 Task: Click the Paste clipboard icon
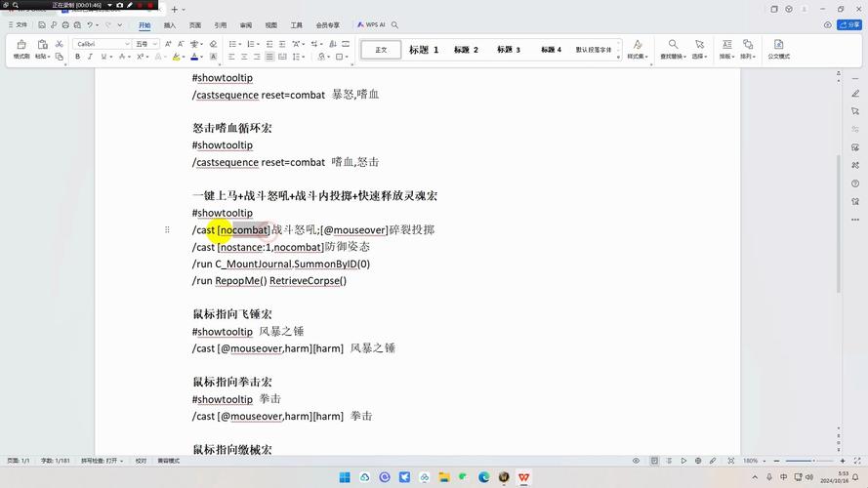click(x=42, y=45)
